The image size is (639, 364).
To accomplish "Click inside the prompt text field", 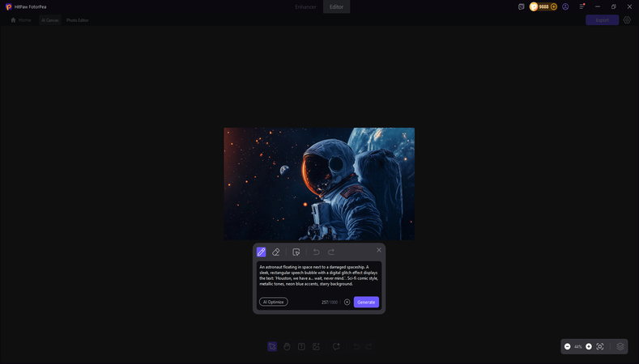I will coord(319,276).
